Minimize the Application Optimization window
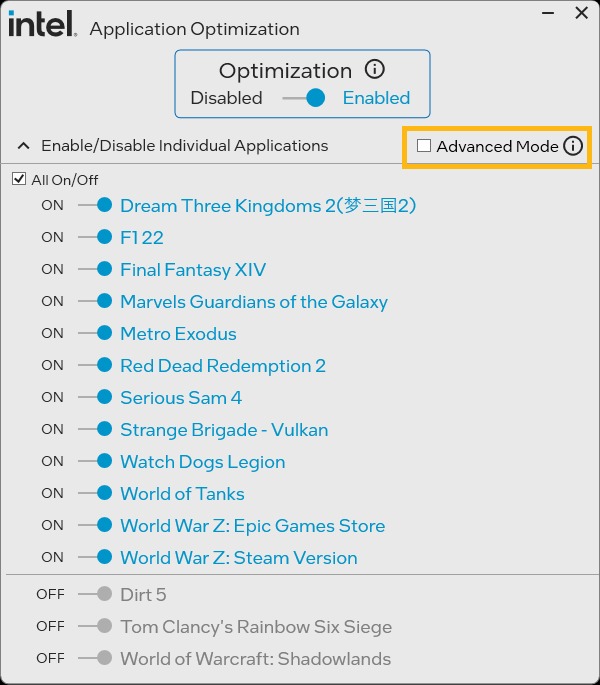Image resolution: width=600 pixels, height=685 pixels. pos(547,13)
